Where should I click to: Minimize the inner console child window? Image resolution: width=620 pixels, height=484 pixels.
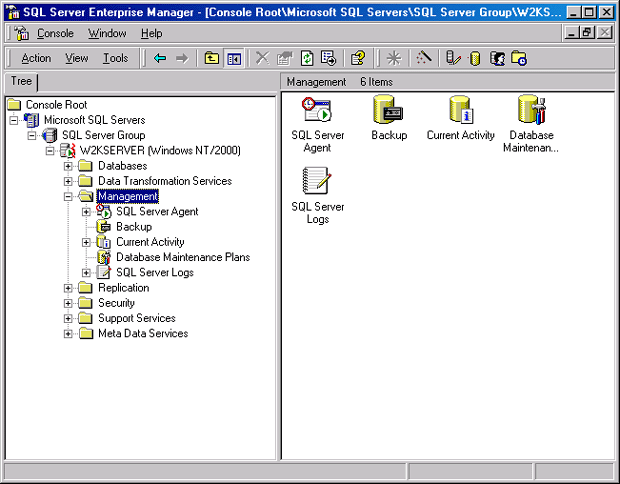(x=571, y=32)
